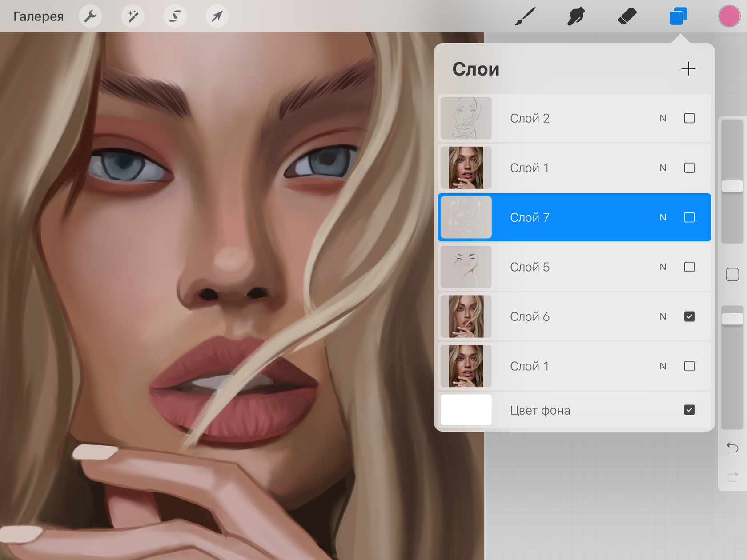Open the Actions wrench menu
This screenshot has height=560, width=747.
(x=90, y=16)
